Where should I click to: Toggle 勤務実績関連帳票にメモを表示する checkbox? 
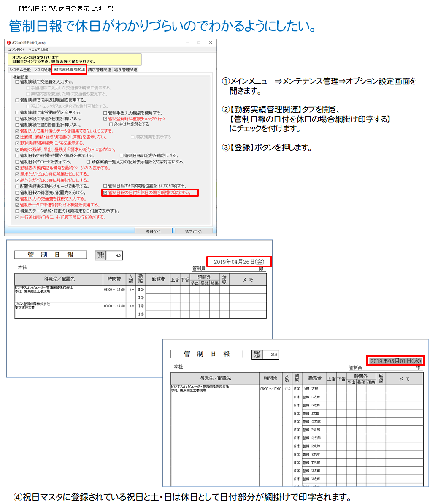[x=17, y=144]
